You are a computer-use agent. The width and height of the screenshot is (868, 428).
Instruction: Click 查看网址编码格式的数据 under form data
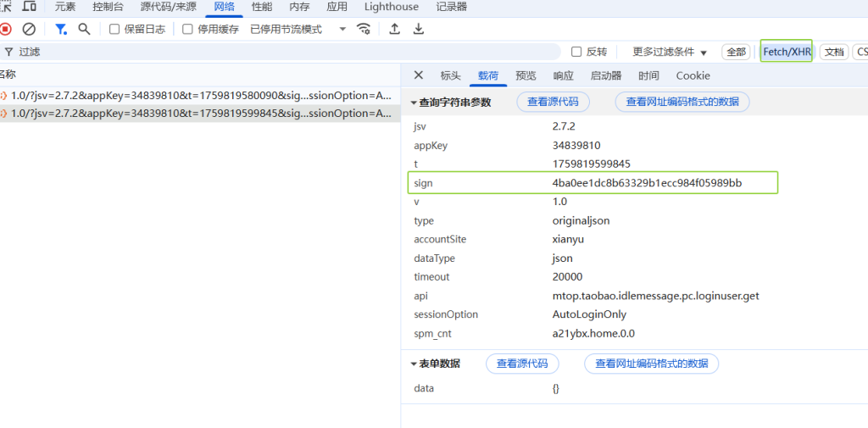tap(652, 364)
